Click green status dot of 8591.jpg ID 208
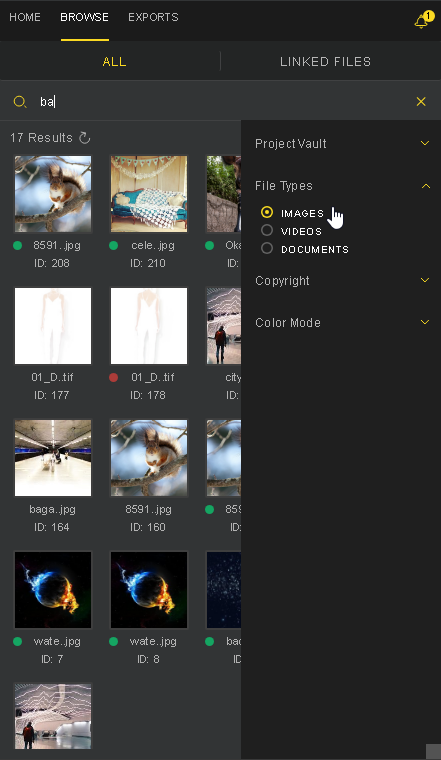Viewport: 441px width, 760px height. pyautogui.click(x=17, y=246)
